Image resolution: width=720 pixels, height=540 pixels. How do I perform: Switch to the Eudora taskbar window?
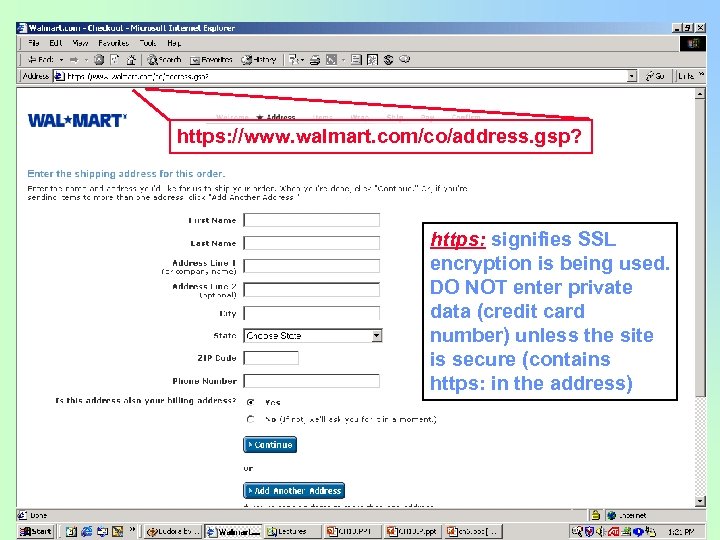coord(172,532)
